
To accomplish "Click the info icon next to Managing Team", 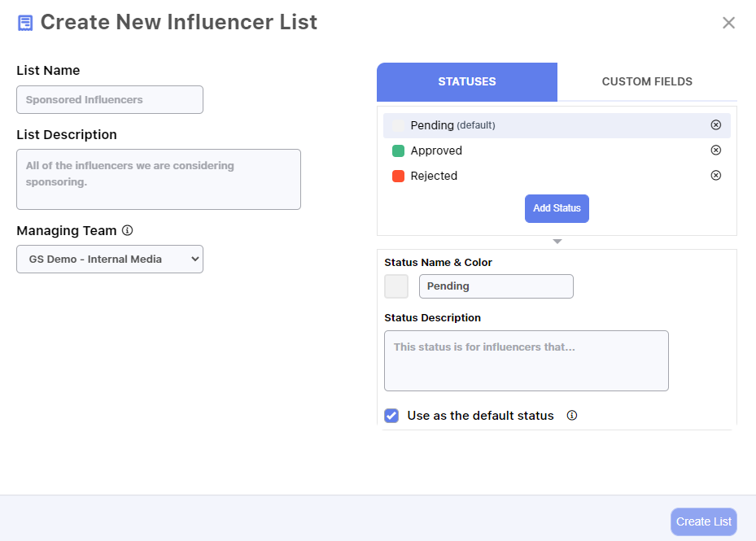I will pos(127,231).
